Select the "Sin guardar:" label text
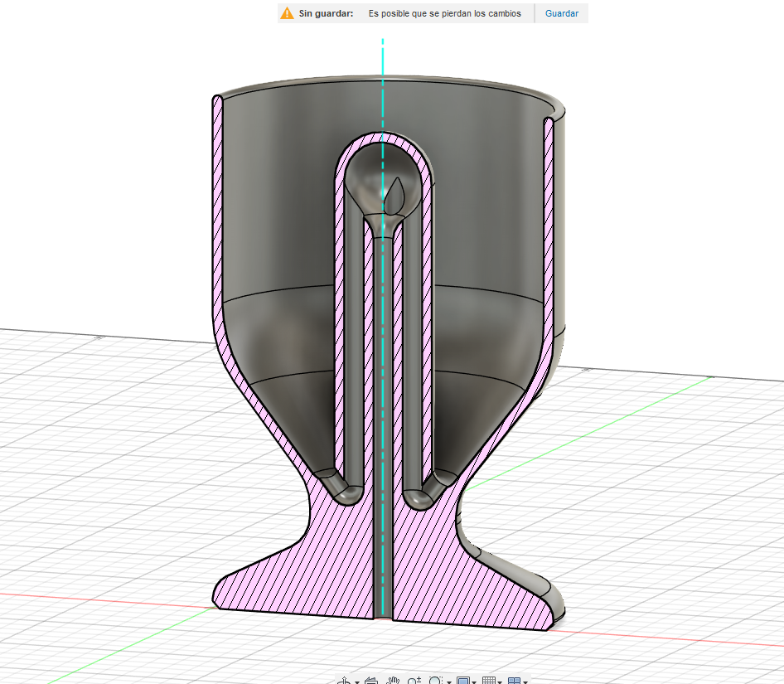784x684 pixels. coord(326,13)
